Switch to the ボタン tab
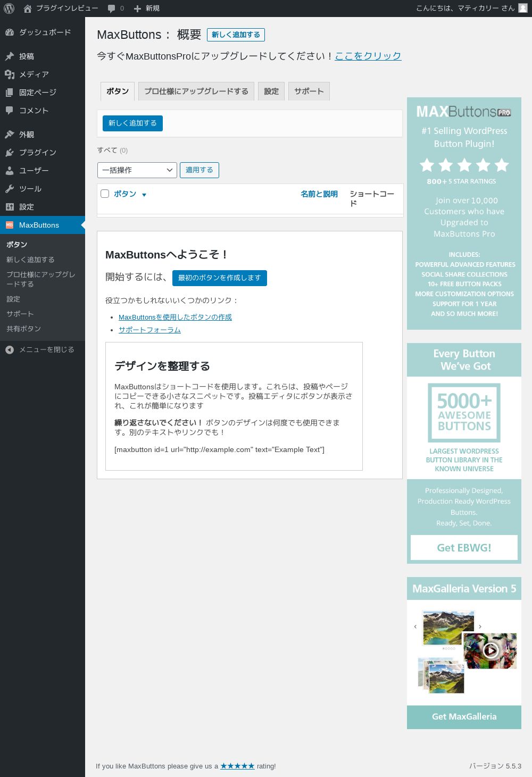Screen dimensions: 532x777 (118, 91)
